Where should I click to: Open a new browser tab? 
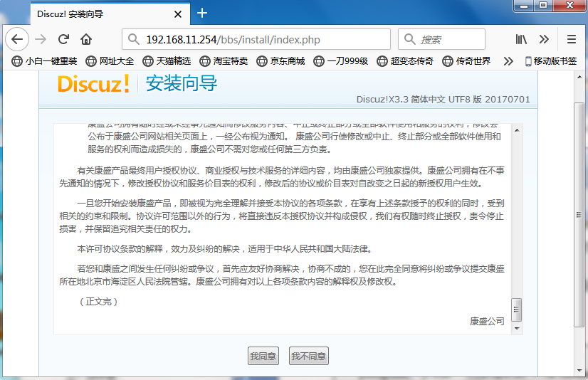point(202,13)
